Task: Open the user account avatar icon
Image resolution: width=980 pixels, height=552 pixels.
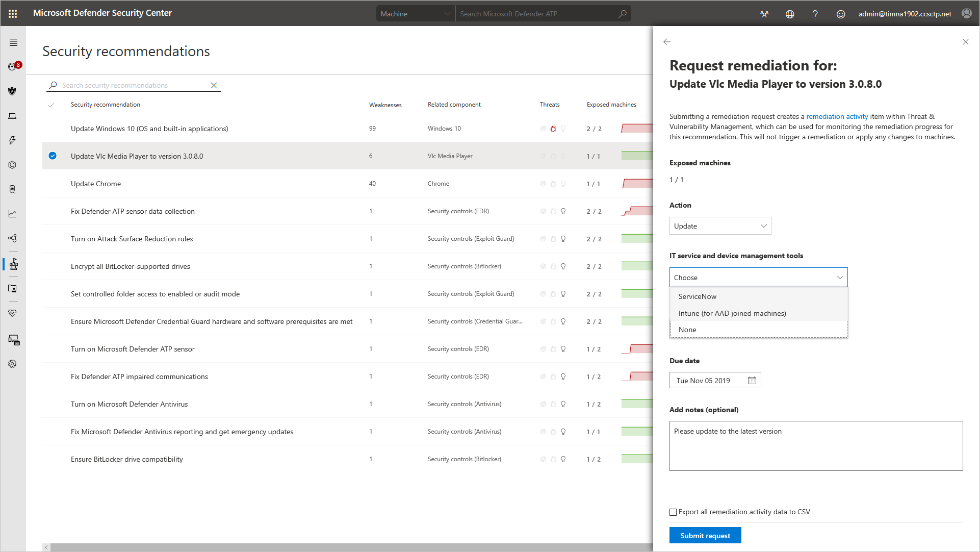Action: point(966,13)
